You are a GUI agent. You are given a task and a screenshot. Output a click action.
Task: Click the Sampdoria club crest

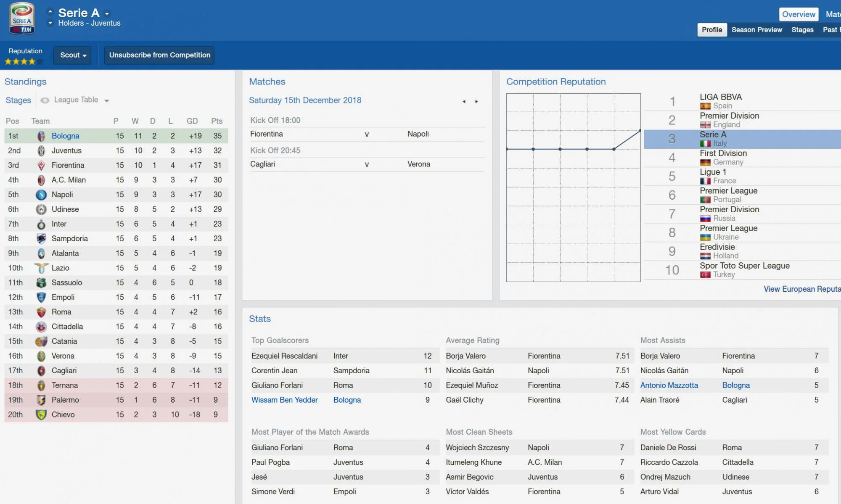[x=41, y=239]
